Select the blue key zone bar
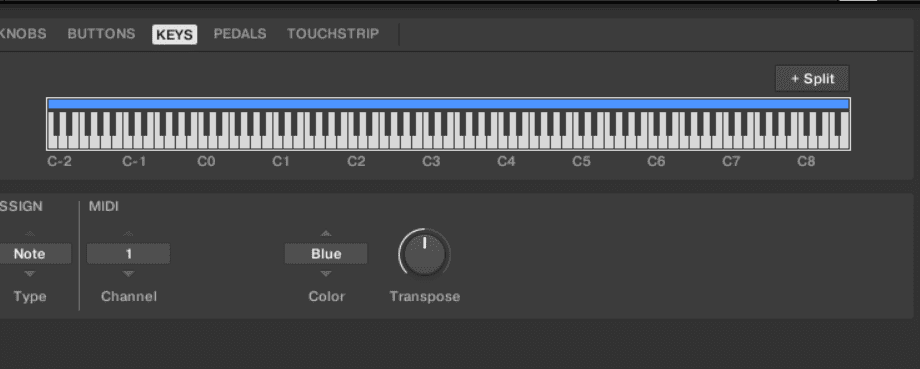Screen dimensions: 920x369 pos(448,104)
